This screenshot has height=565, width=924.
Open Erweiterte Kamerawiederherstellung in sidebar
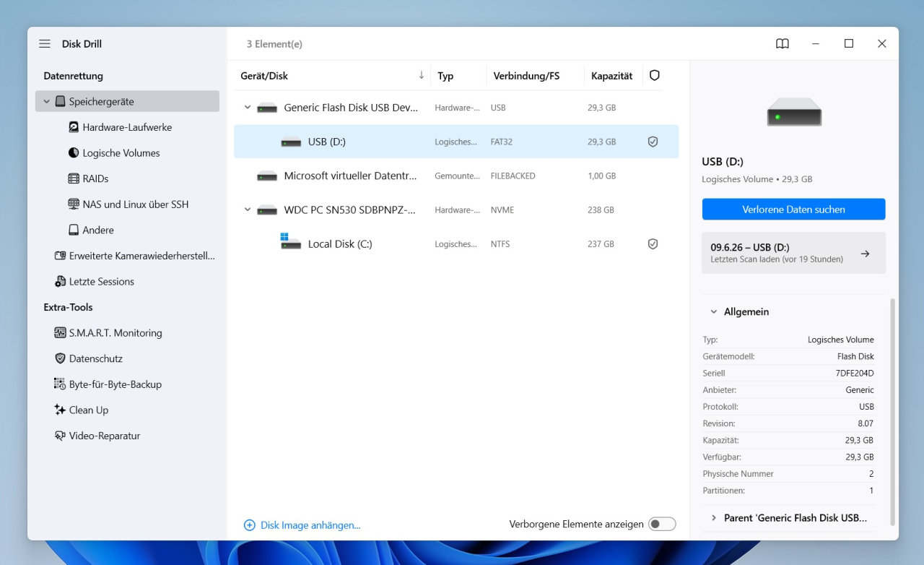coord(142,256)
